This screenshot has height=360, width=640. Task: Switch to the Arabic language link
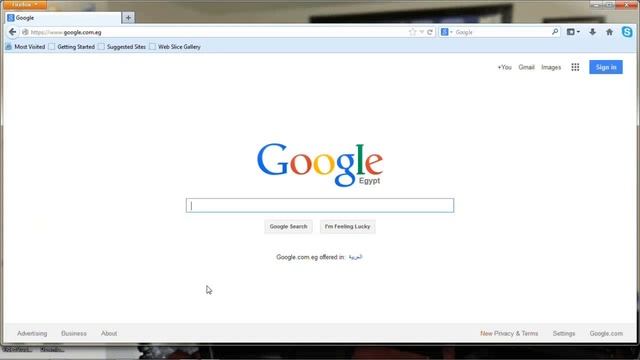[x=355, y=257]
